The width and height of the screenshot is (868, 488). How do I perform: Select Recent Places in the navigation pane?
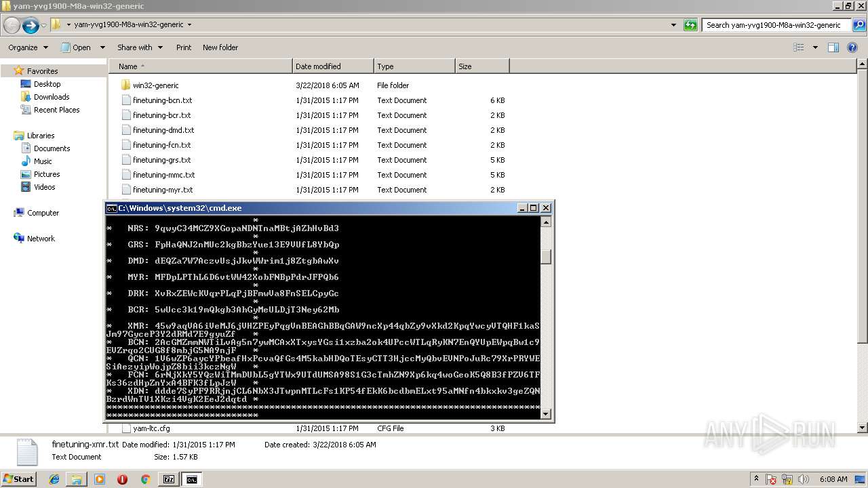[56, 110]
